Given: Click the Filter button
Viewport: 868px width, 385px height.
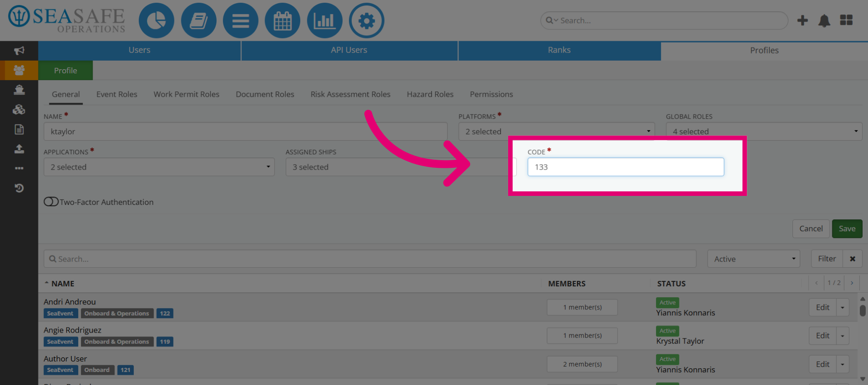Looking at the screenshot, I should pos(827,259).
